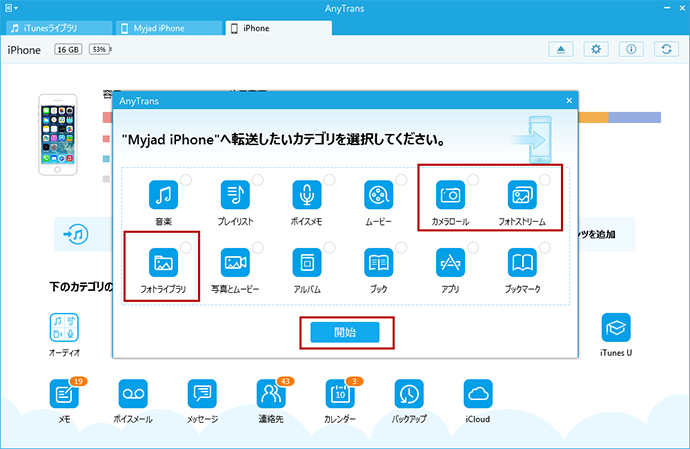Image resolution: width=690 pixels, height=449 pixels.
Task: Choose the アルバム album icon
Action: click(307, 263)
